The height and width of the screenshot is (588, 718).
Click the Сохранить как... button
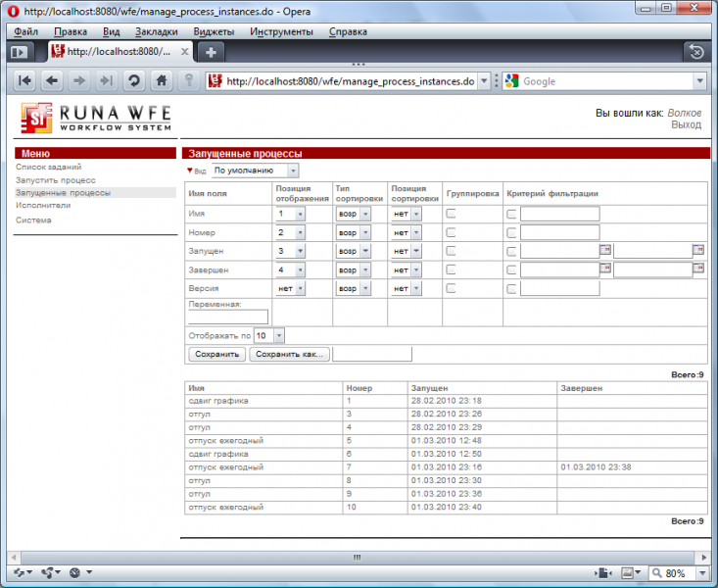coord(289,354)
